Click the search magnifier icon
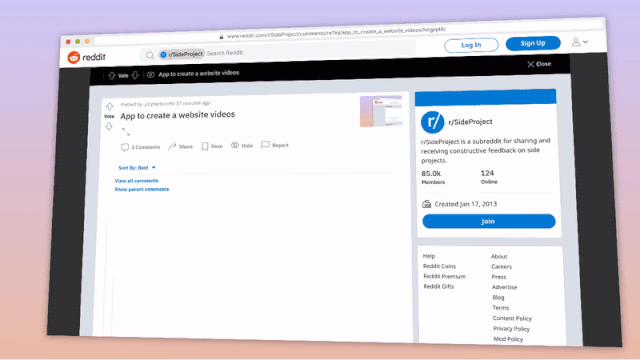Image resolution: width=640 pixels, height=360 pixels. (150, 55)
